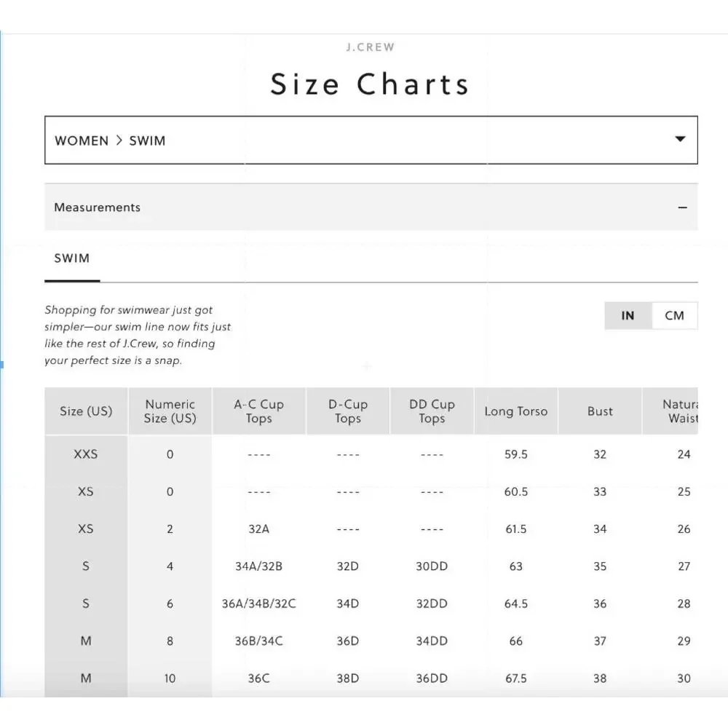The width and height of the screenshot is (728, 728).
Task: Click the Bust column header
Action: (600, 411)
